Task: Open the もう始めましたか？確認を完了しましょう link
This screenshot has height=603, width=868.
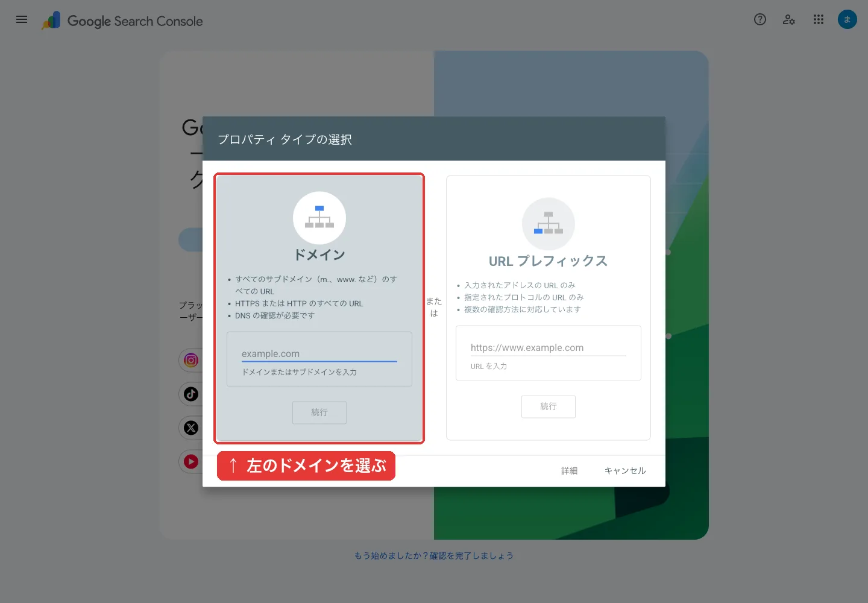Action: click(x=434, y=555)
